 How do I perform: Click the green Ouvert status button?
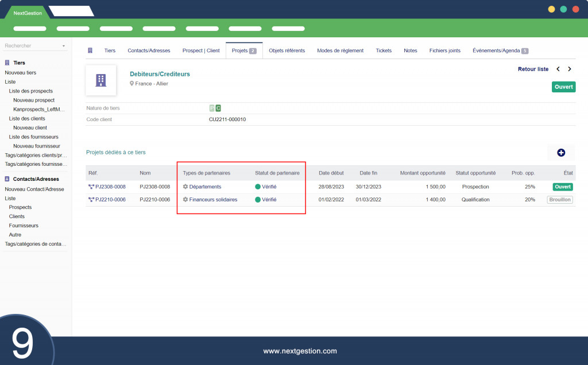[x=563, y=87]
